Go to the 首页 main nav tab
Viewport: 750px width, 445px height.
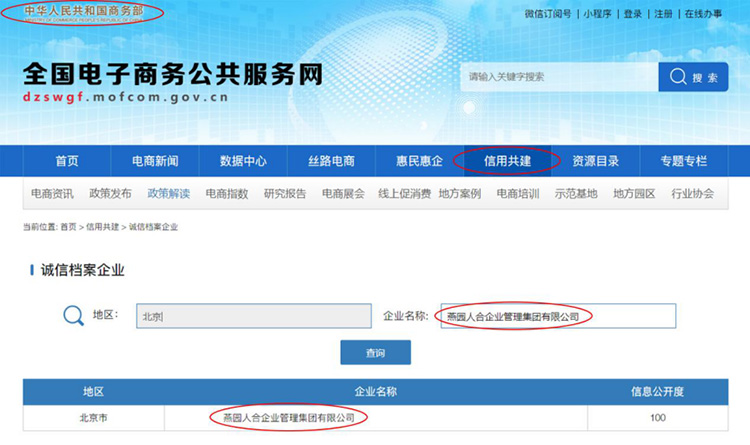[x=67, y=161]
